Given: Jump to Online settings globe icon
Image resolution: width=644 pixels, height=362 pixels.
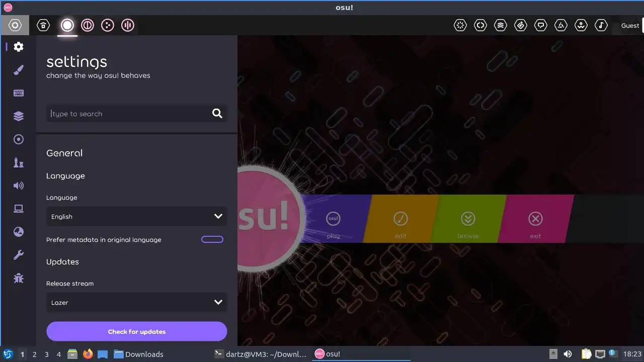Looking at the screenshot, I should (x=19, y=232).
